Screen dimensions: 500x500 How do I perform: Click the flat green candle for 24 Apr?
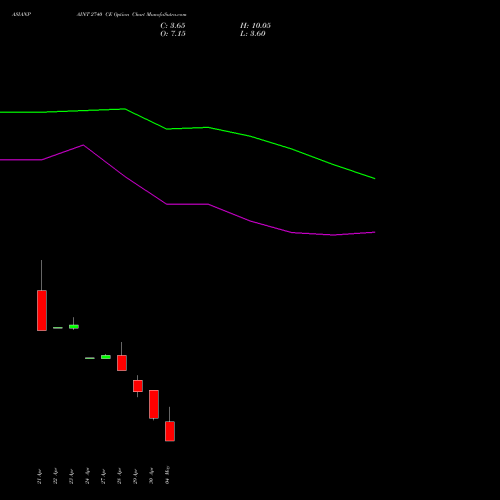coord(90,358)
